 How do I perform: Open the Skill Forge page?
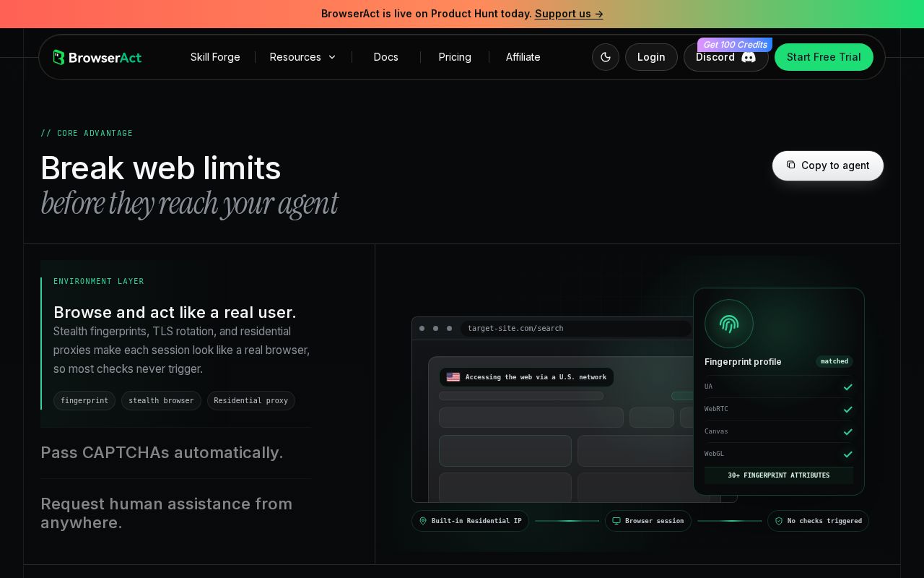215,57
